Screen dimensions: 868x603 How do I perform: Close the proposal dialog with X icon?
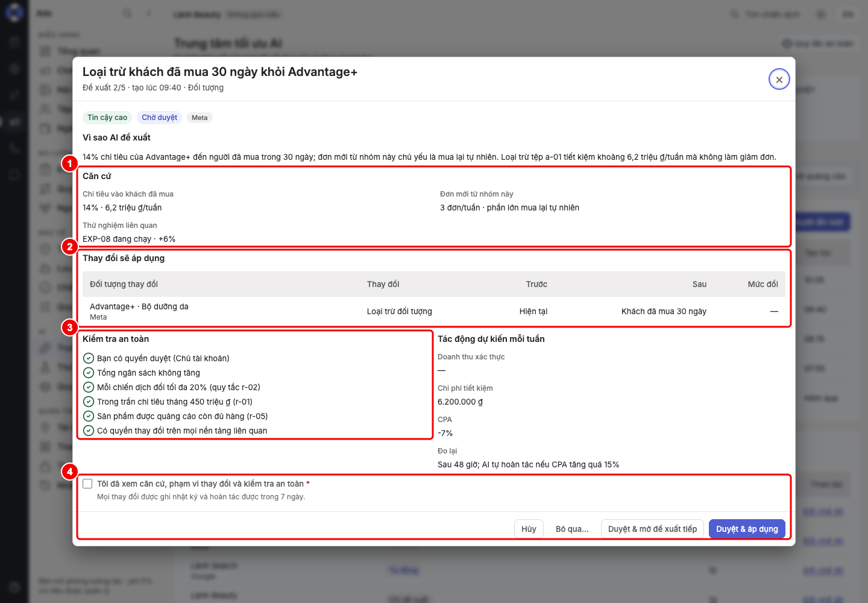(779, 80)
